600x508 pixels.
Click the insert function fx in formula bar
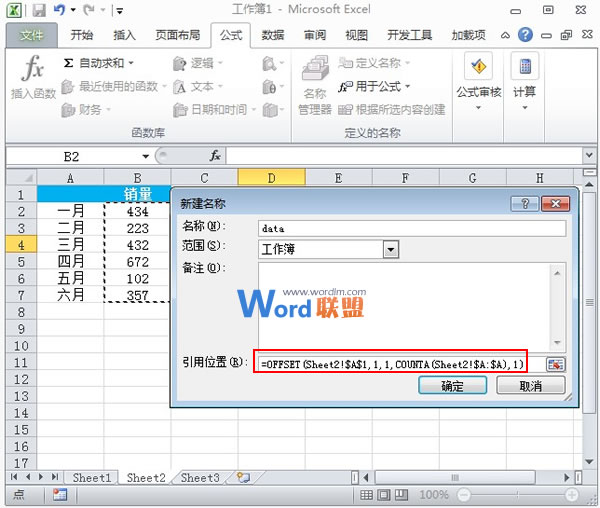click(215, 156)
